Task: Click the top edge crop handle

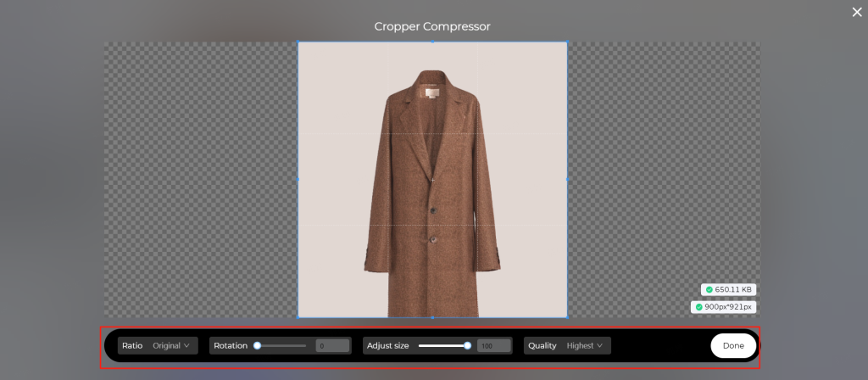Action: pyautogui.click(x=432, y=42)
